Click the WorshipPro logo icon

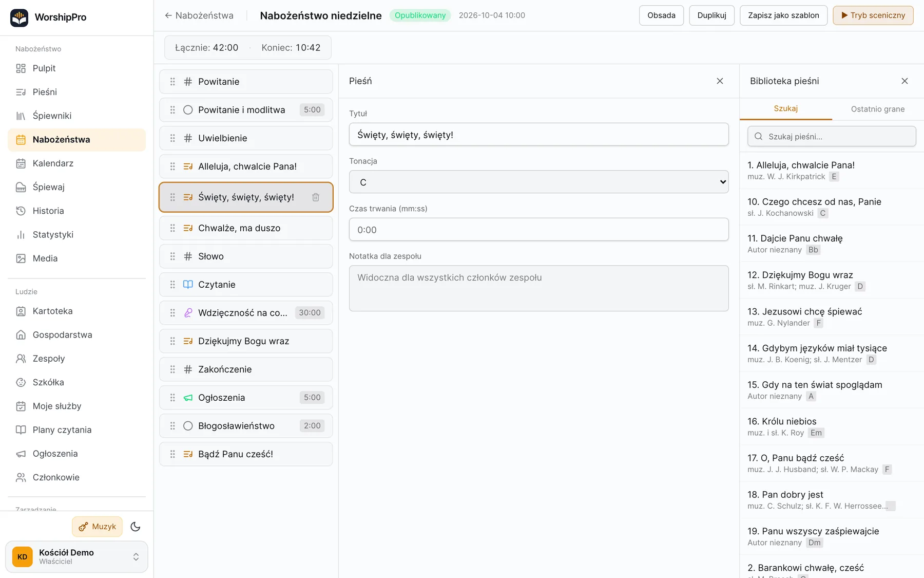tap(20, 17)
